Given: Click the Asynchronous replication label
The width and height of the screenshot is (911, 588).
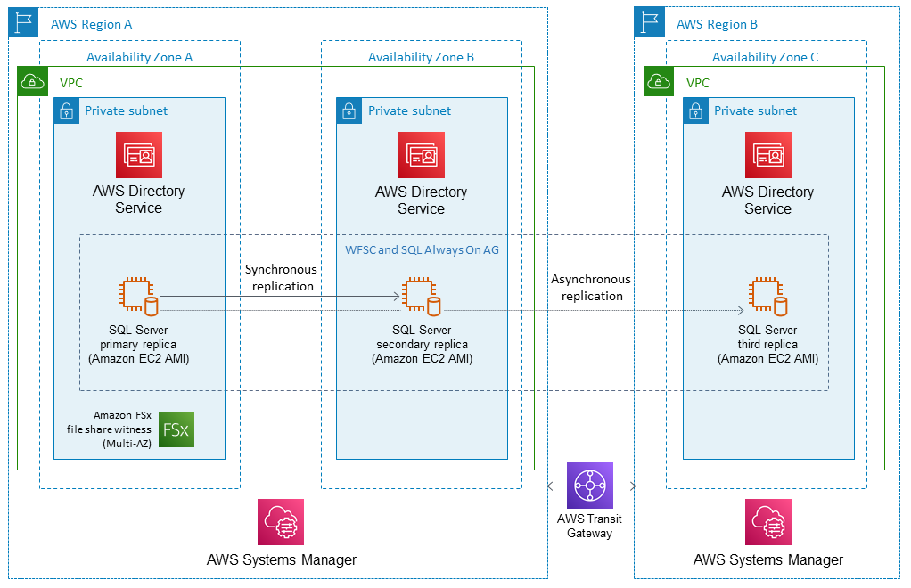Looking at the screenshot, I should click(x=591, y=287).
